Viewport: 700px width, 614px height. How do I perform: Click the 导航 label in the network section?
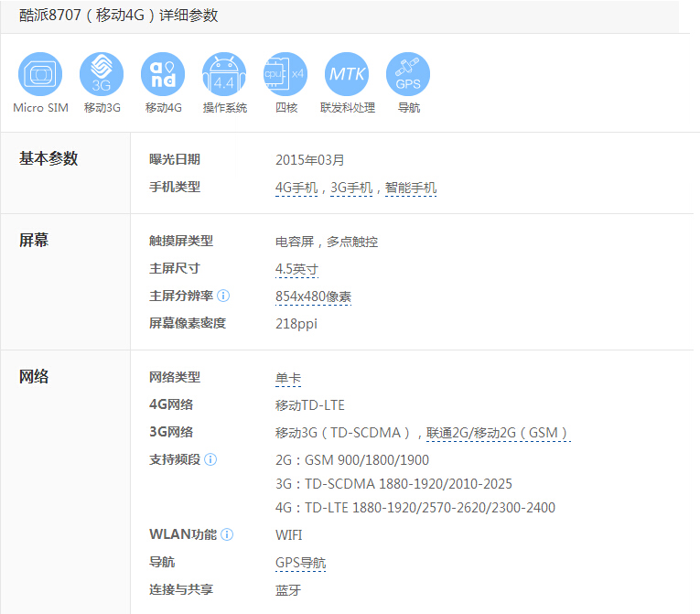coord(162,562)
